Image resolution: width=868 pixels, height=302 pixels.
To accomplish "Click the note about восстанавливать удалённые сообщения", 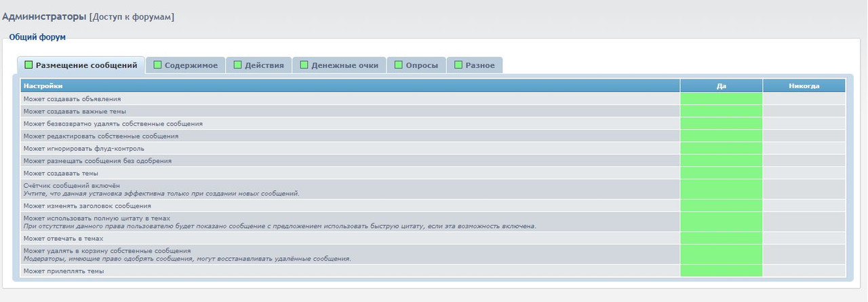I will (x=187, y=258).
